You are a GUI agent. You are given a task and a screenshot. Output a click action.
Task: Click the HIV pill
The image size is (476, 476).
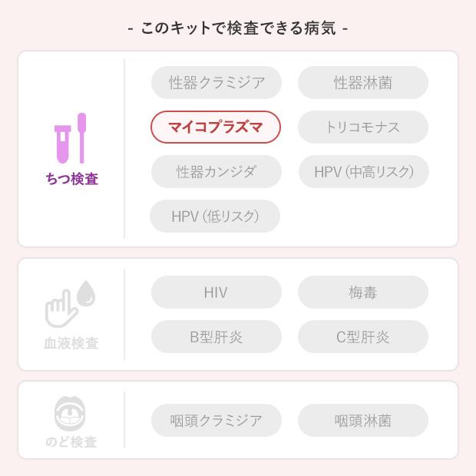coord(217,293)
